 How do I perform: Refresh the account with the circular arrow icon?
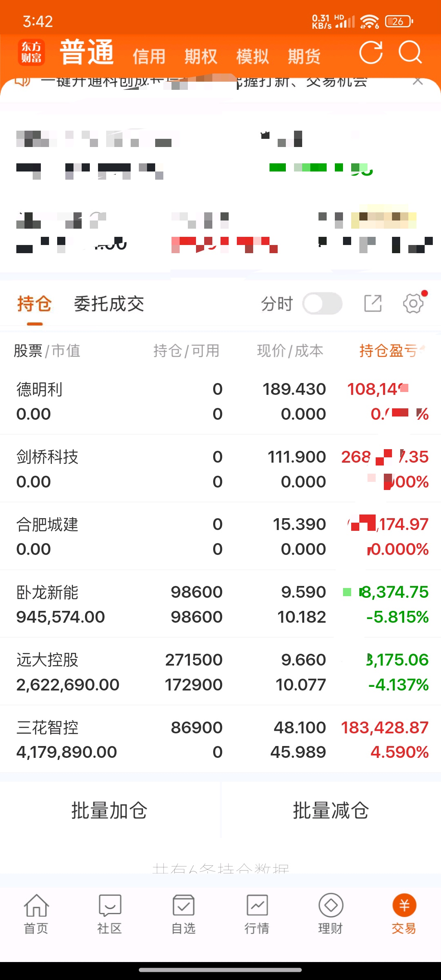click(x=371, y=53)
